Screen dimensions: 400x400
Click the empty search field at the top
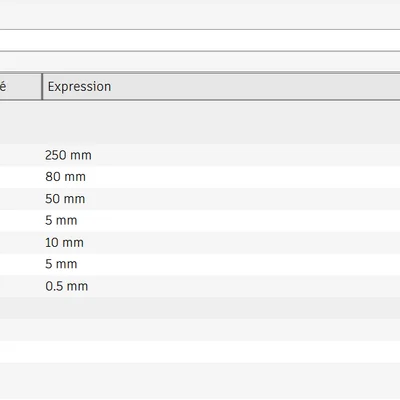point(200,40)
